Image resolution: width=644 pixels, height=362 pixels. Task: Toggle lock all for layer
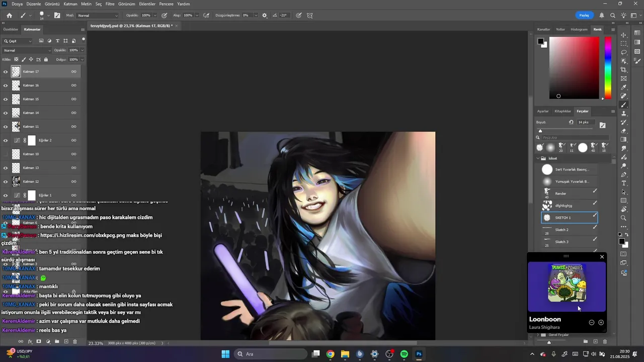(46, 59)
